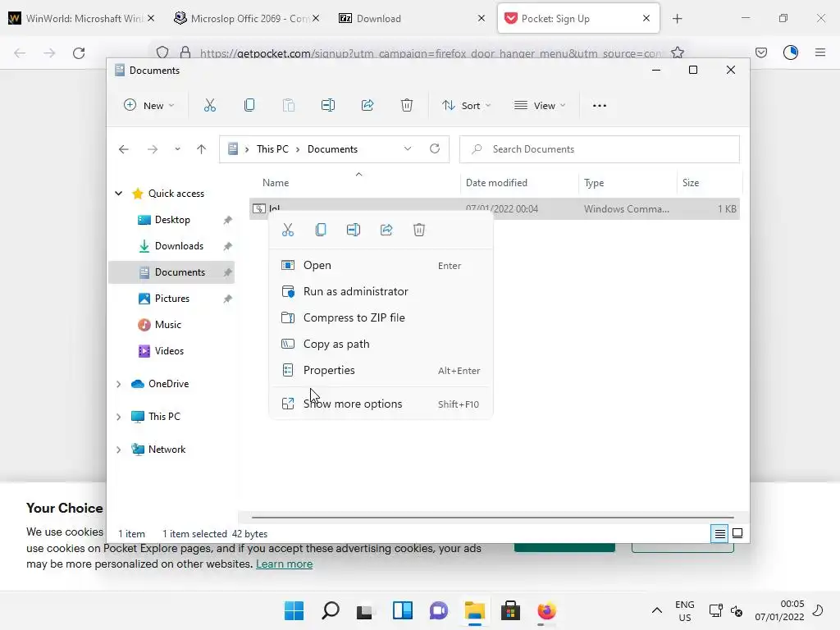Go up one folder level

(202, 149)
